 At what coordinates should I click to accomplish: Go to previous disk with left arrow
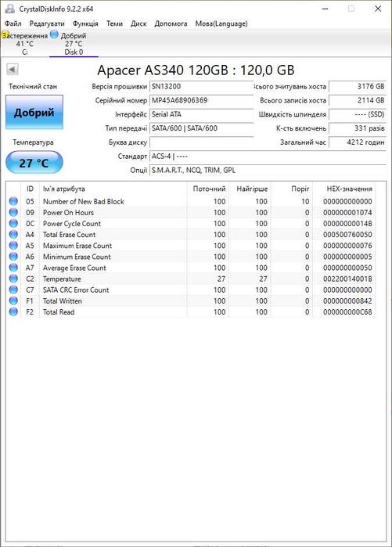pyautogui.click(x=13, y=69)
